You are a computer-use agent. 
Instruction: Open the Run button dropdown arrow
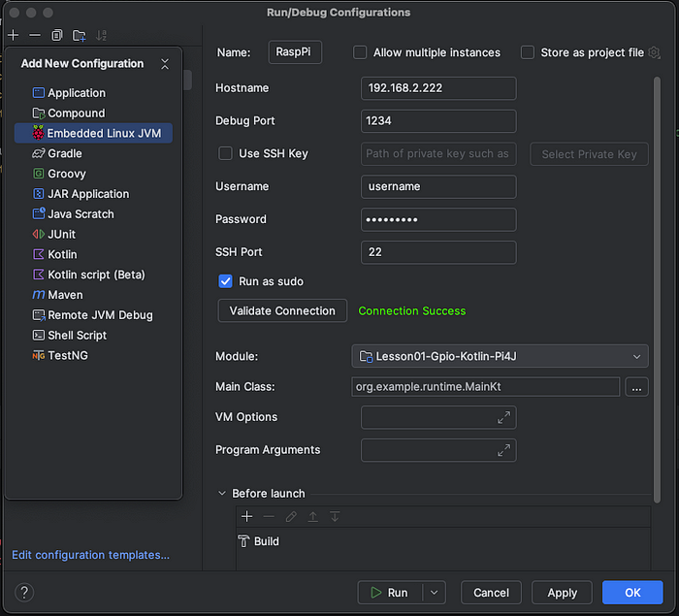pos(434,593)
